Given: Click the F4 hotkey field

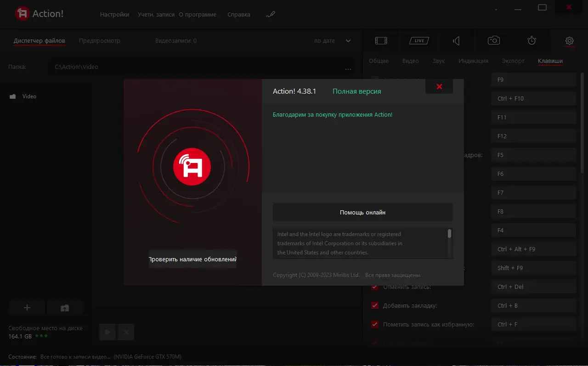Looking at the screenshot, I should [533, 231].
